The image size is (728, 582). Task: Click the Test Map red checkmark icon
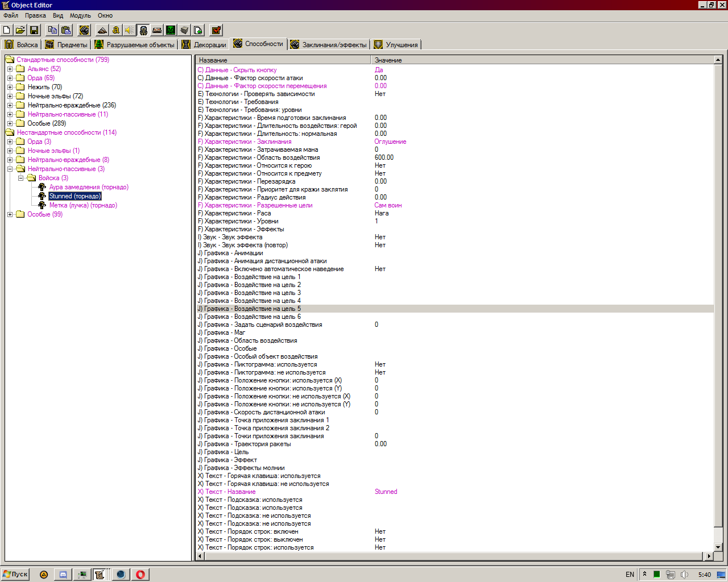point(216,30)
